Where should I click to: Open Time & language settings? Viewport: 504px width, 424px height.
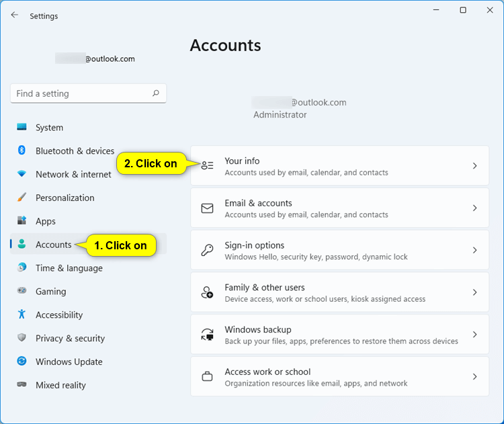pyautogui.click(x=89, y=268)
